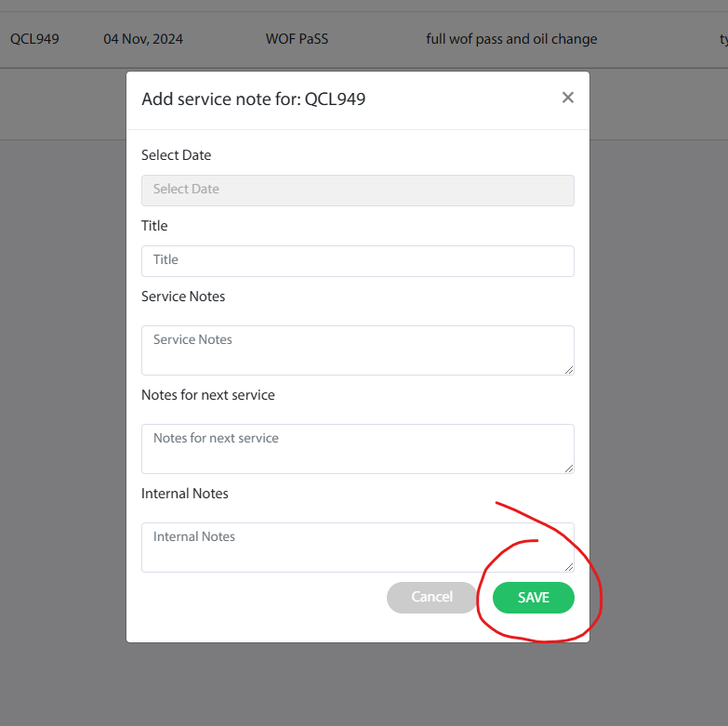Viewport: 728px width, 726px height.
Task: Click inside the Internal Notes text area
Action: (357, 547)
